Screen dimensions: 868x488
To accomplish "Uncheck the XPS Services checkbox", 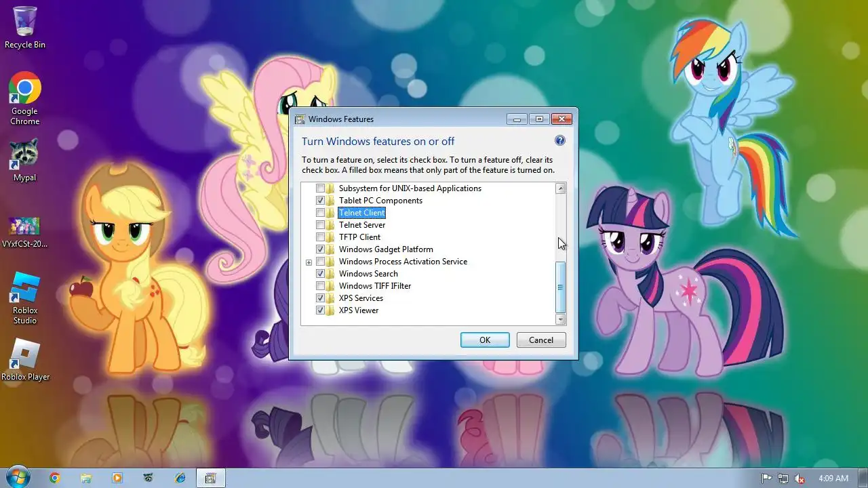I will tap(320, 298).
